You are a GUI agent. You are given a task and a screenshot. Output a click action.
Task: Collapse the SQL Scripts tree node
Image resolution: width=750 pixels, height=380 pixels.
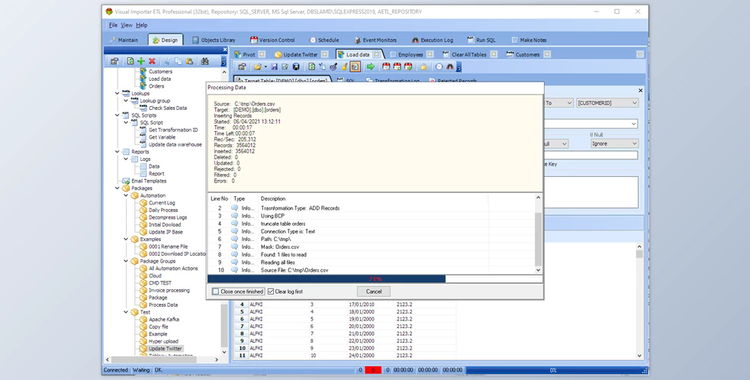[117, 115]
